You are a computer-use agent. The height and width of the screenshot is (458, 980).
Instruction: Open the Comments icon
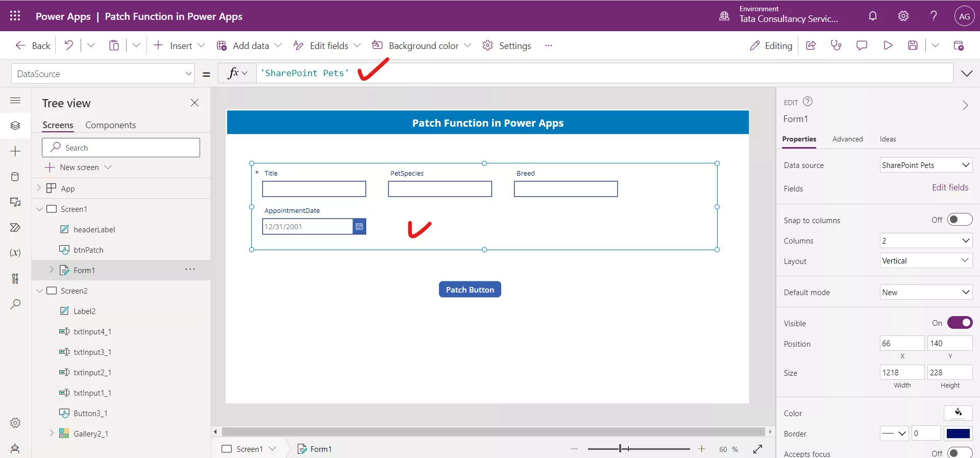[862, 45]
